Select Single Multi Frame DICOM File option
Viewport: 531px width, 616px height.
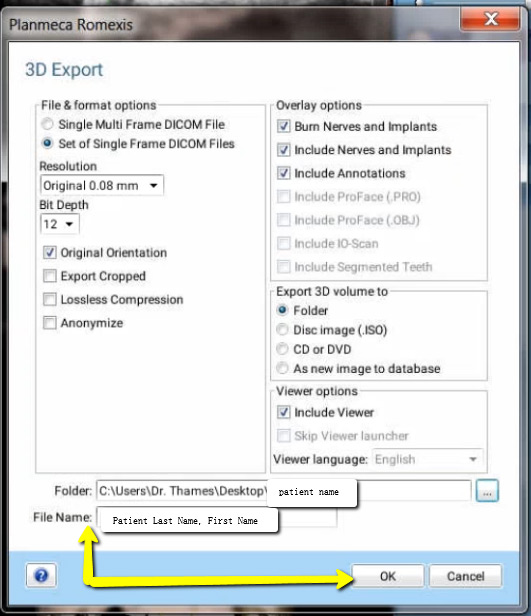click(47, 125)
